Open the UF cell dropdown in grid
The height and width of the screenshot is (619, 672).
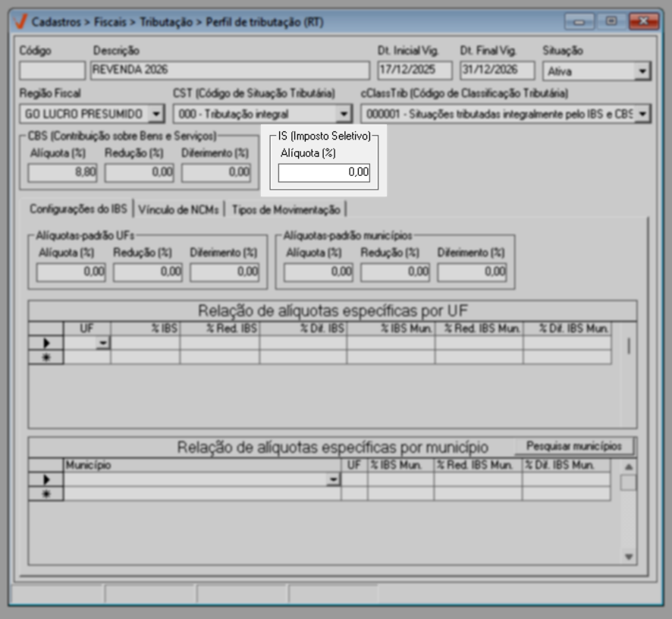pos(102,344)
